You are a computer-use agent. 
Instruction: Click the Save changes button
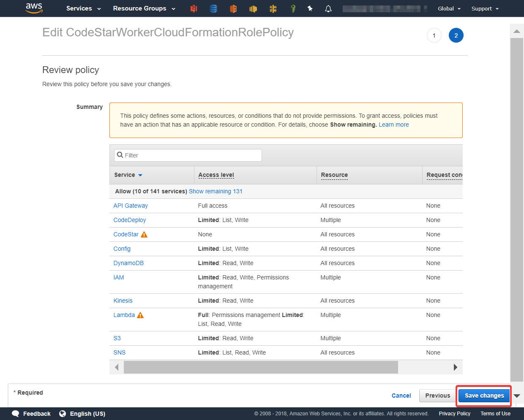point(484,396)
